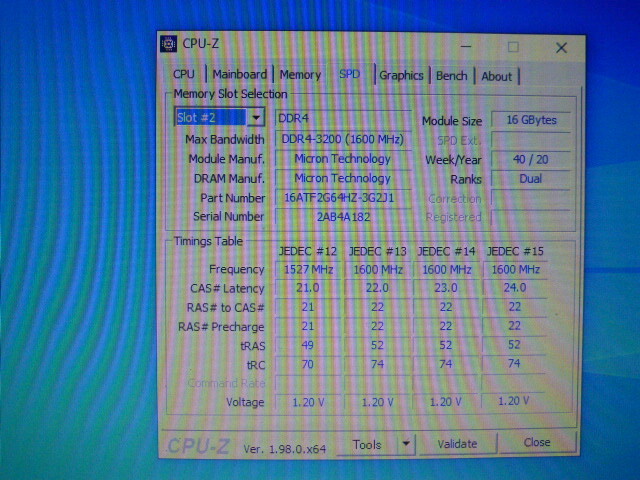Viewport: 640px width, 480px height.
Task: Click the RAS# to CAS# label
Action: click(226, 308)
